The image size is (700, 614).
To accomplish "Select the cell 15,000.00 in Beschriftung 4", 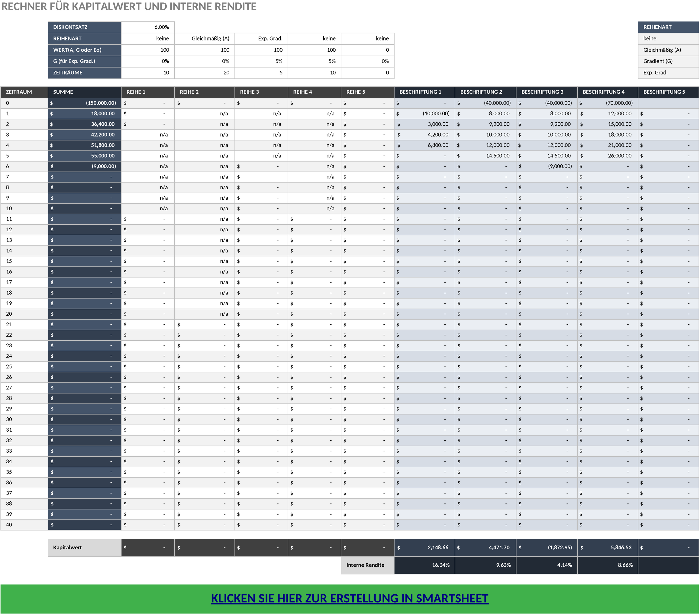I will click(608, 124).
